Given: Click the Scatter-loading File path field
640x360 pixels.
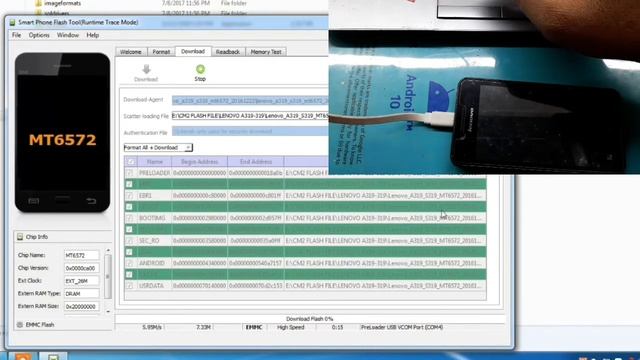Looking at the screenshot, I should 250,116.
